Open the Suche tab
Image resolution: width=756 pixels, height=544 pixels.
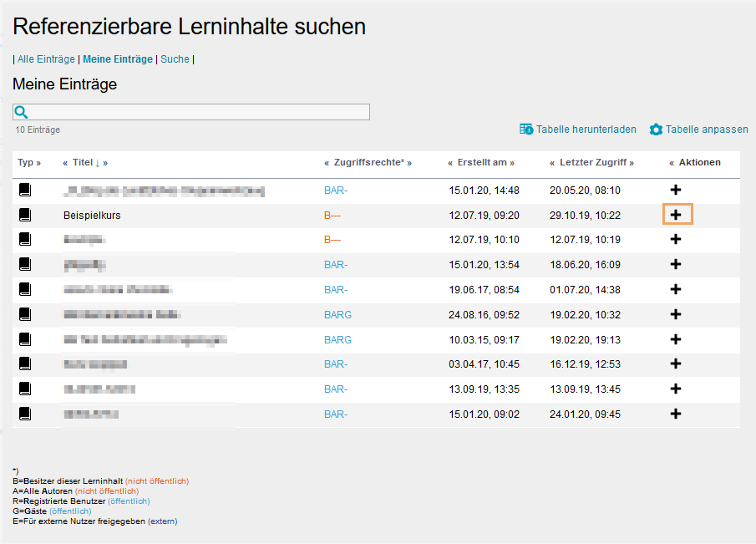(175, 58)
